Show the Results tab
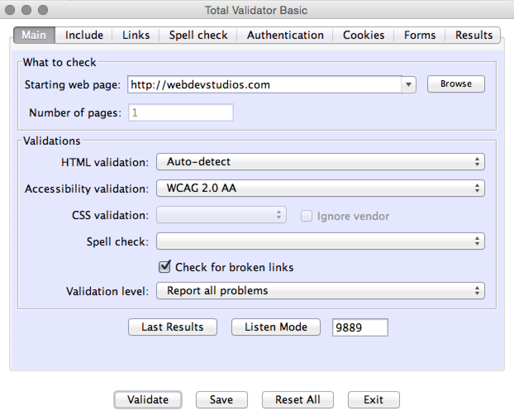The image size is (514, 420). pos(474,35)
